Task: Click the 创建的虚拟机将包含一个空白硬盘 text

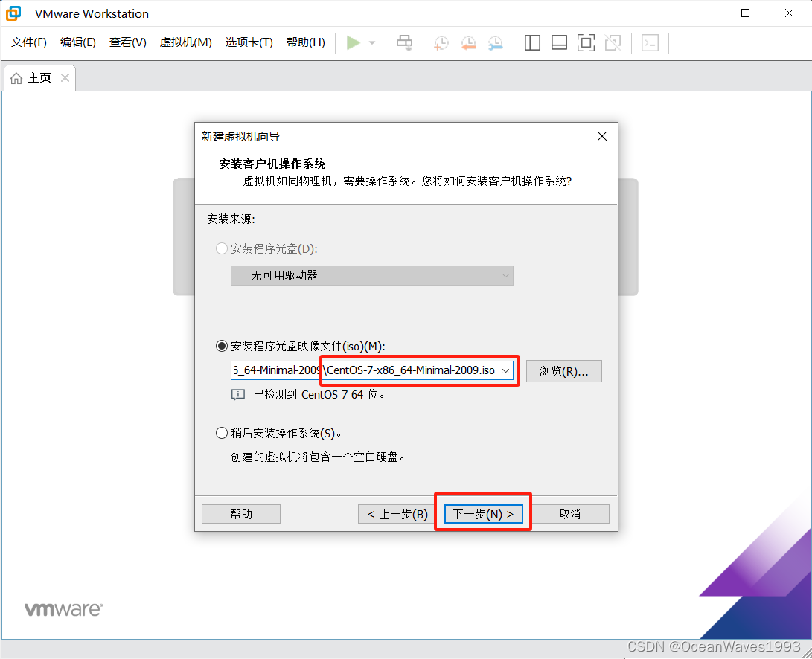Action: [x=318, y=457]
